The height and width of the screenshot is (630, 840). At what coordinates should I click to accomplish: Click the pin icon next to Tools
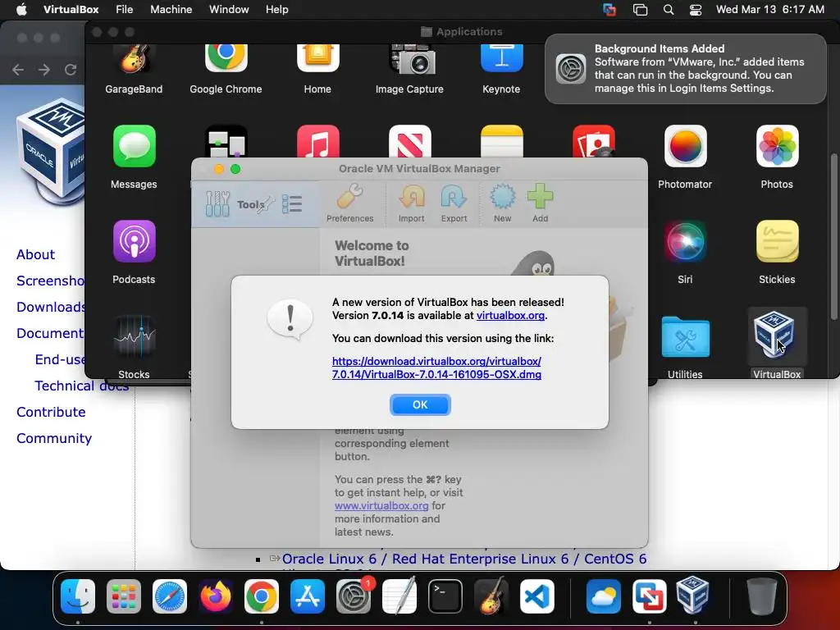pos(266,204)
